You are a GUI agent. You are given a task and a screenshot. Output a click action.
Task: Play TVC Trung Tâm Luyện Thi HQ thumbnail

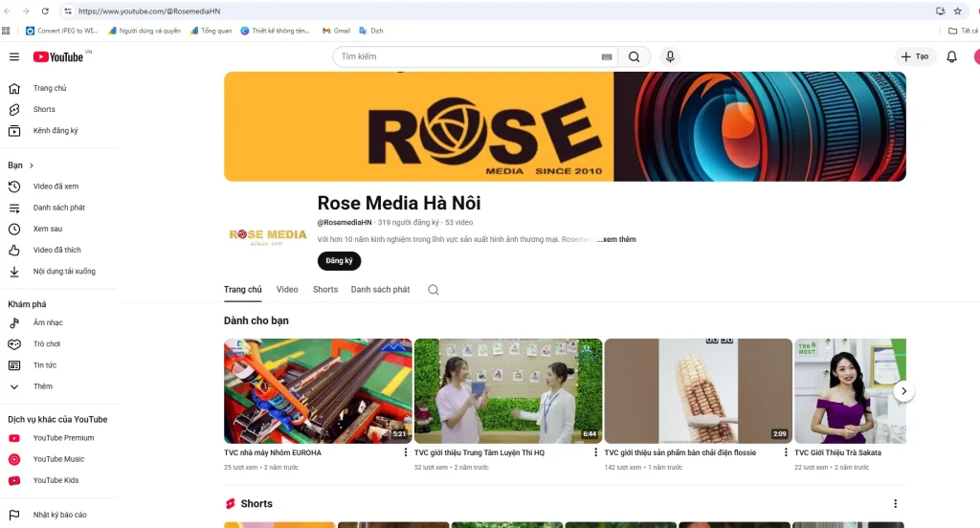pos(508,391)
